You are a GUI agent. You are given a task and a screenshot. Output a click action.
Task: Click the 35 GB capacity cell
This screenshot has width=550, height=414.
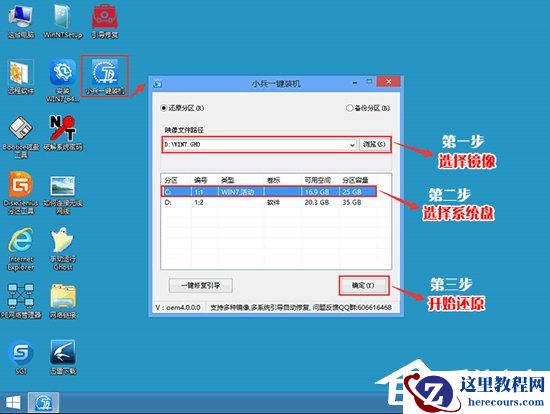(x=352, y=202)
